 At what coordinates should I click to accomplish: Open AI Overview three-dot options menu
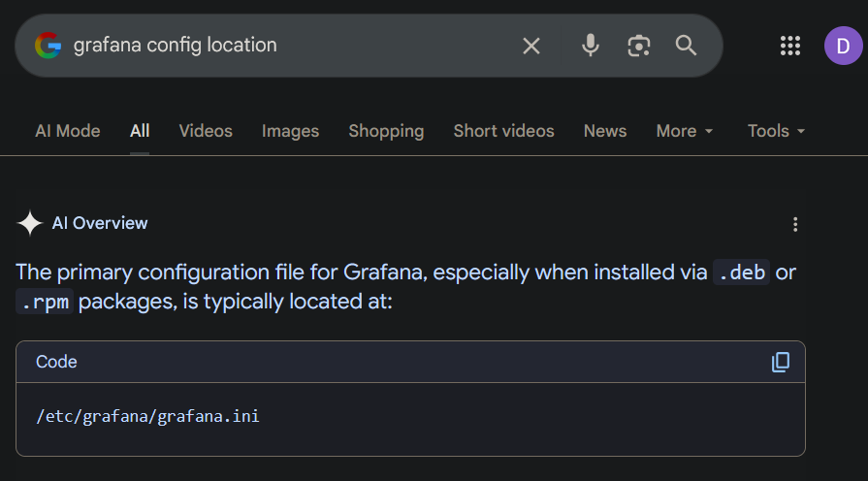795,224
